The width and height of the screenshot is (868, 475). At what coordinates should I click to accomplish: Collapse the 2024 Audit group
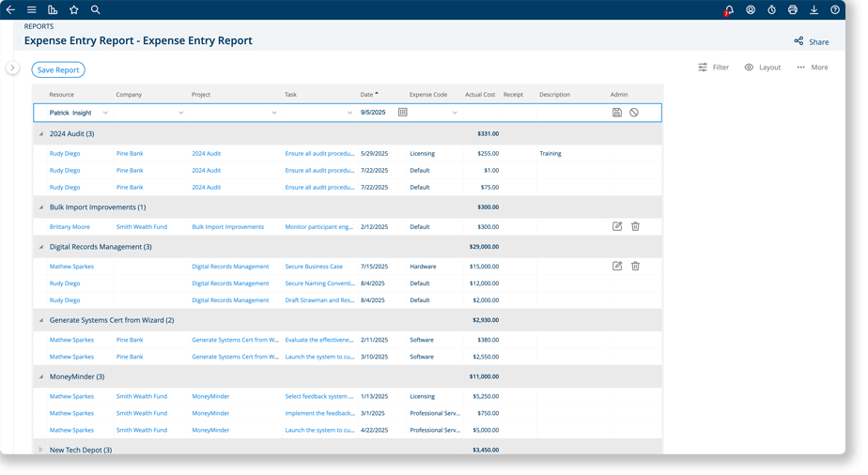pos(40,134)
